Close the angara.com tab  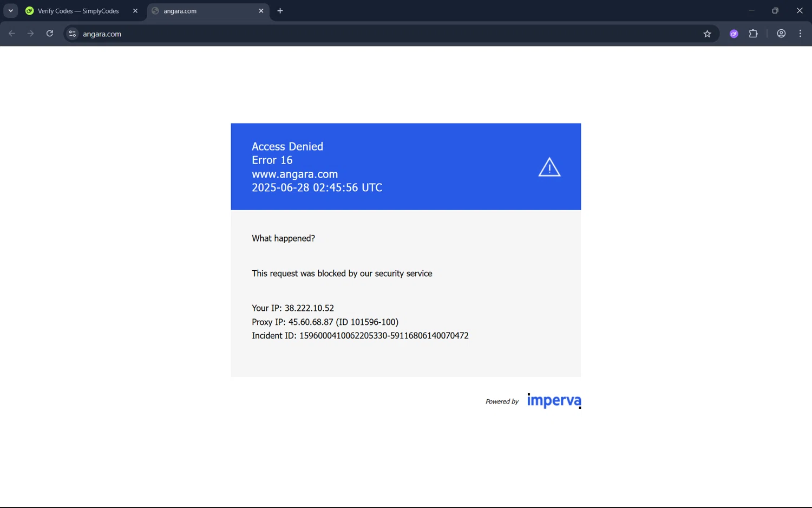[261, 11]
